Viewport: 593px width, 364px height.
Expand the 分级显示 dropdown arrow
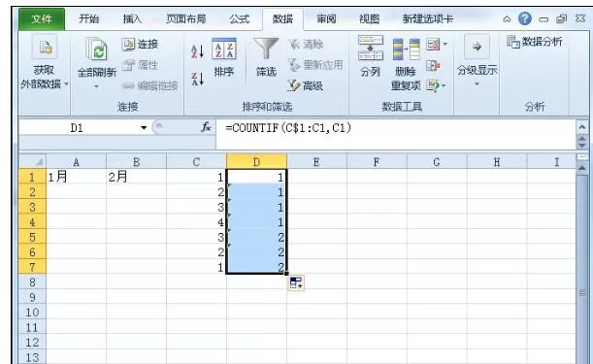477,84
